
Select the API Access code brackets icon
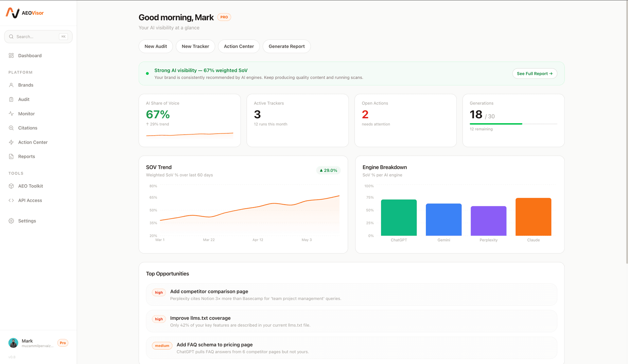point(11,200)
